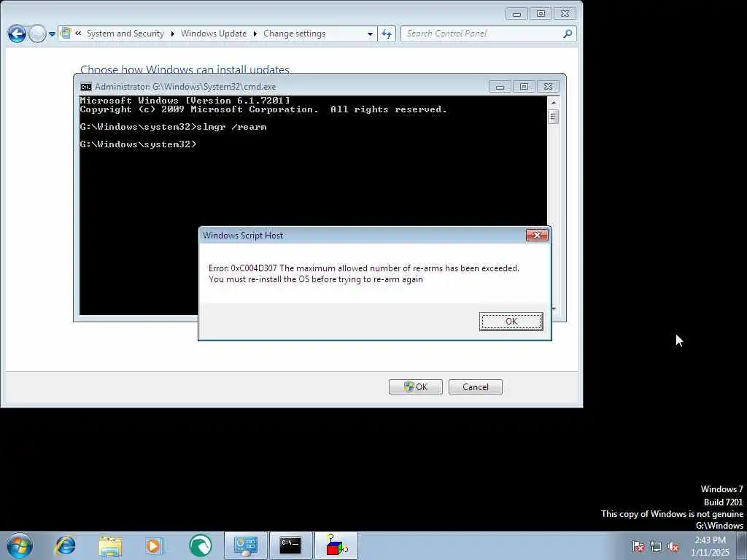
Task: Click the error 0xC004D307 message text
Action: coord(363,274)
